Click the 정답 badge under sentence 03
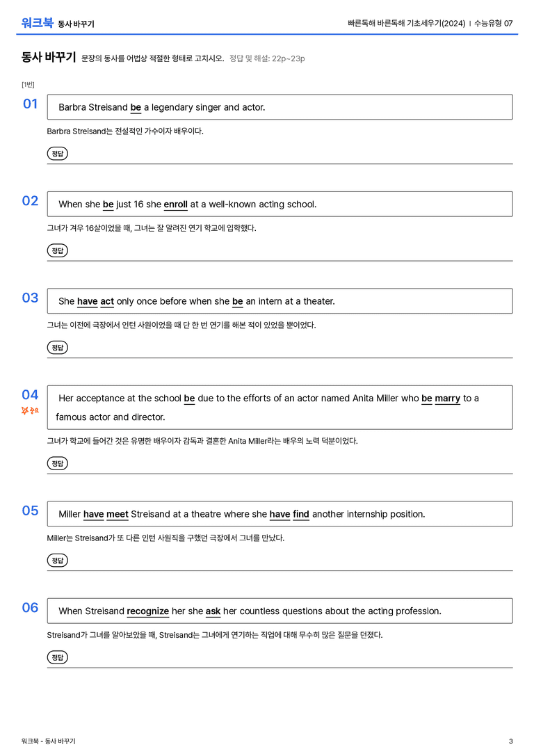This screenshot has width=534, height=756. pyautogui.click(x=57, y=347)
